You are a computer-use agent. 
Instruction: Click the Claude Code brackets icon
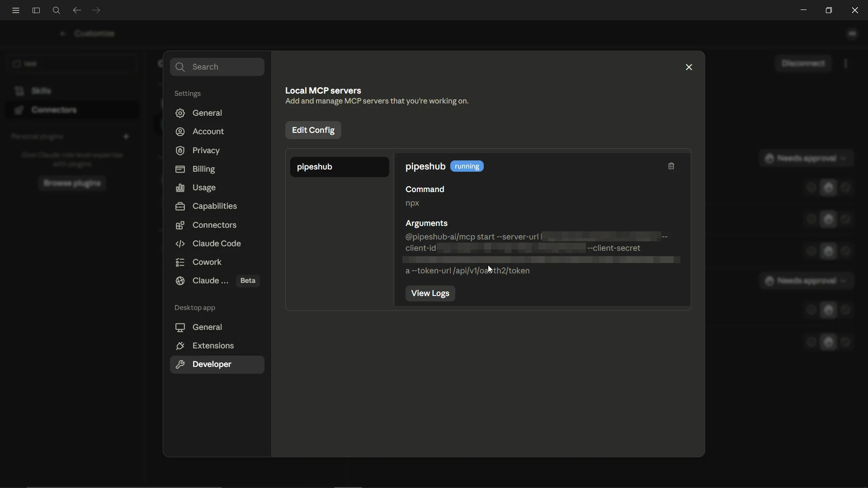(180, 244)
